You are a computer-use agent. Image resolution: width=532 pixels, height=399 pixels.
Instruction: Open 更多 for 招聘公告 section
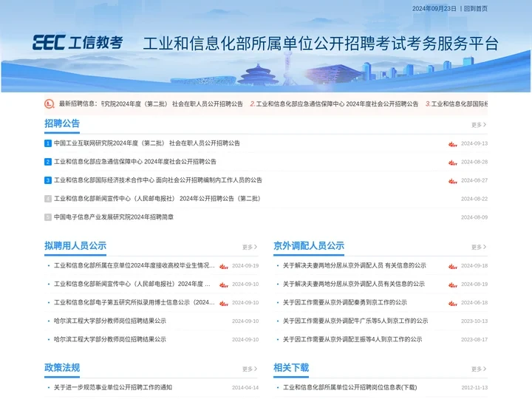(479, 125)
